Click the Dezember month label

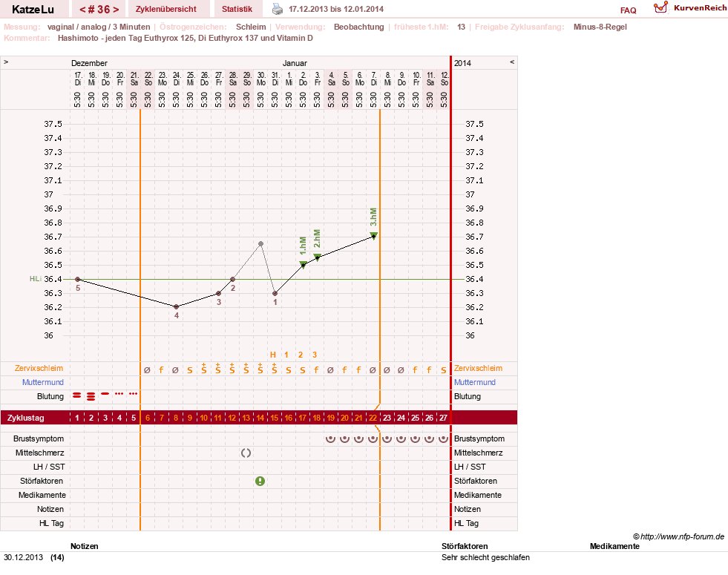coord(89,63)
